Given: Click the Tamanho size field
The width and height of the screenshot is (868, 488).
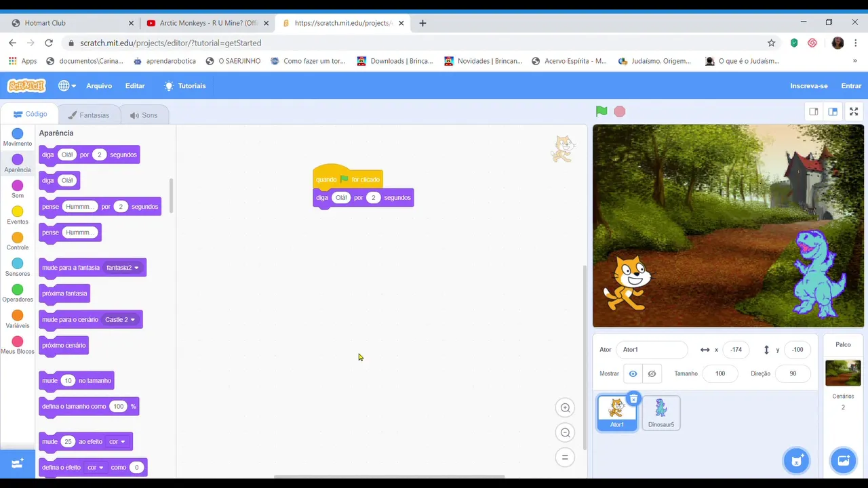Looking at the screenshot, I should pyautogui.click(x=720, y=373).
